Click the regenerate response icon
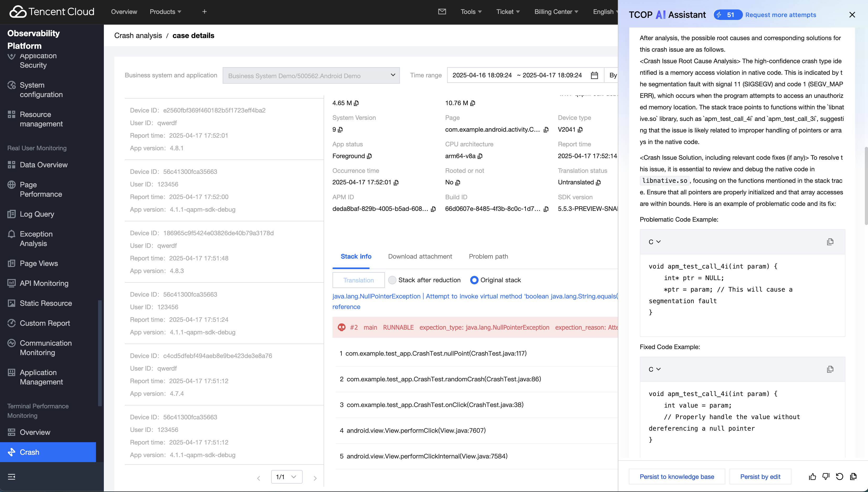 839,477
